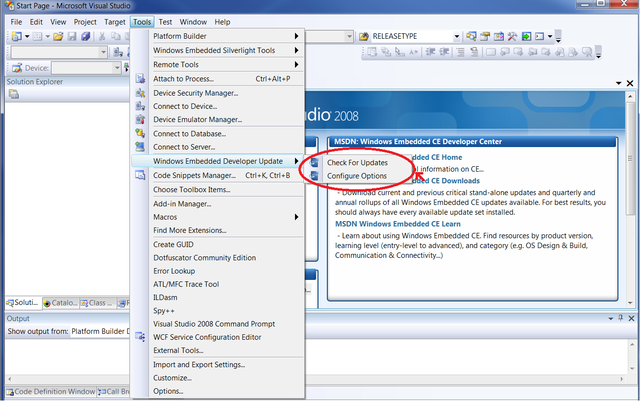Click the Solution Explorer Show All Files icon
Viewport: 640px width, 401px height.
pyautogui.click(x=14, y=94)
